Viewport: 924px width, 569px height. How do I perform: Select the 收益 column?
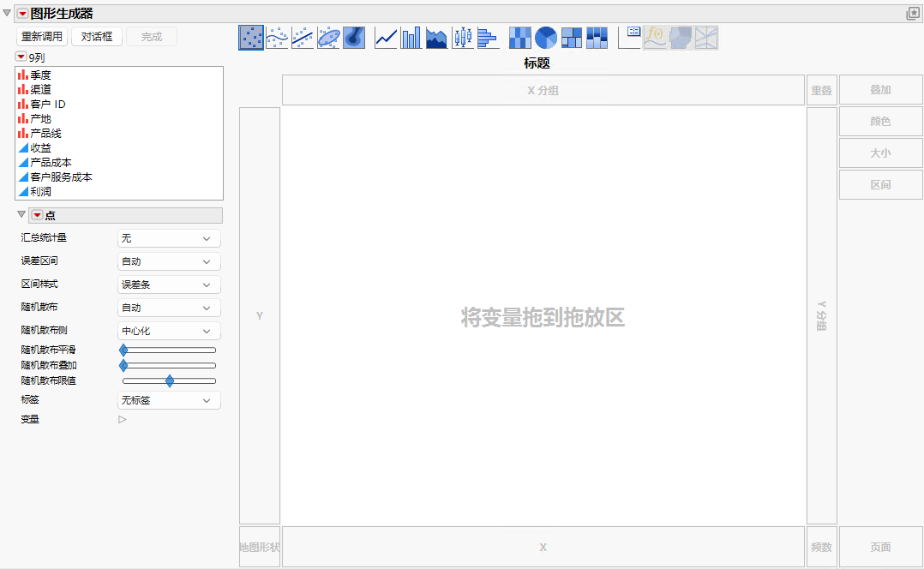(40, 148)
